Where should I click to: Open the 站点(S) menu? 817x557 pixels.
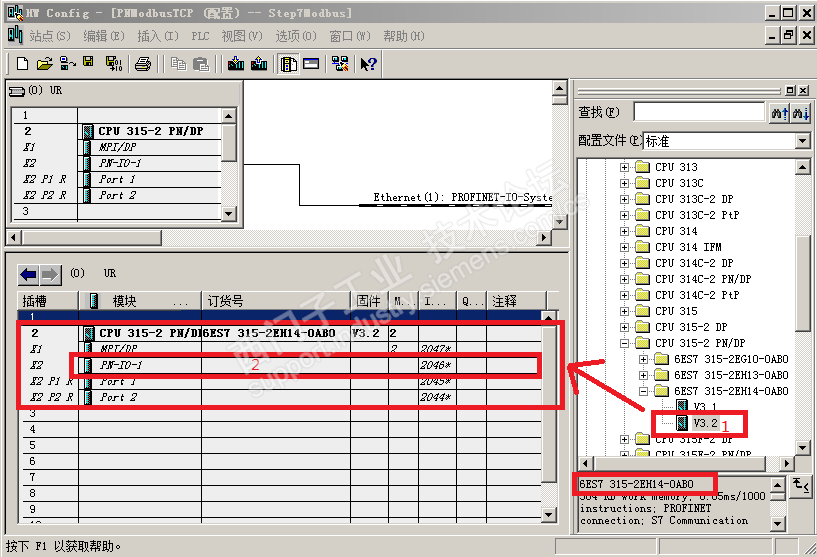tap(50, 36)
